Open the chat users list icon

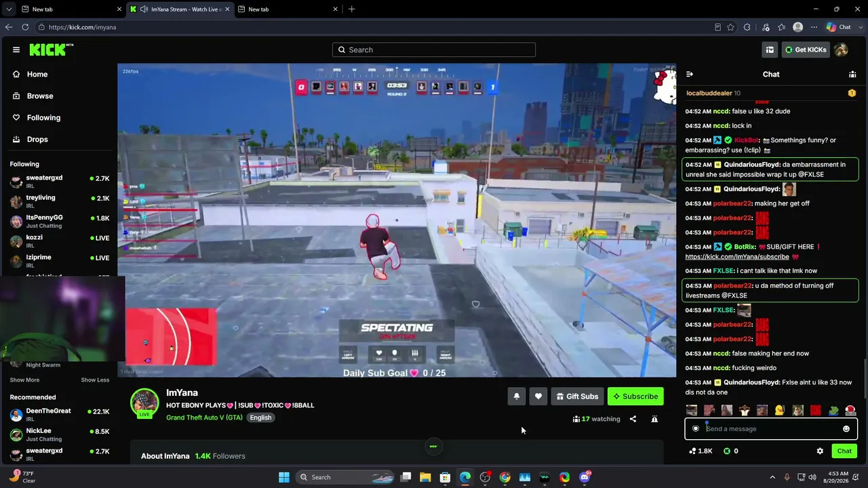point(852,75)
